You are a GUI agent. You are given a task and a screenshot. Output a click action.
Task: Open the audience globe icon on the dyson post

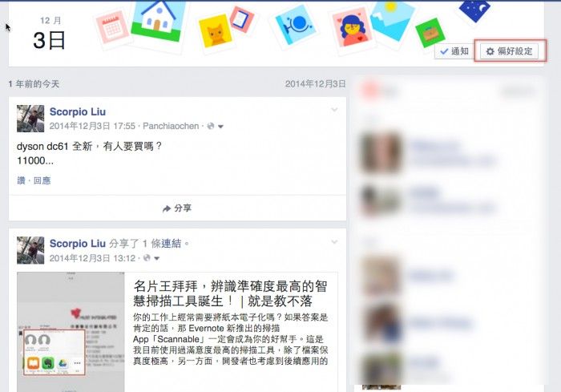click(x=211, y=126)
